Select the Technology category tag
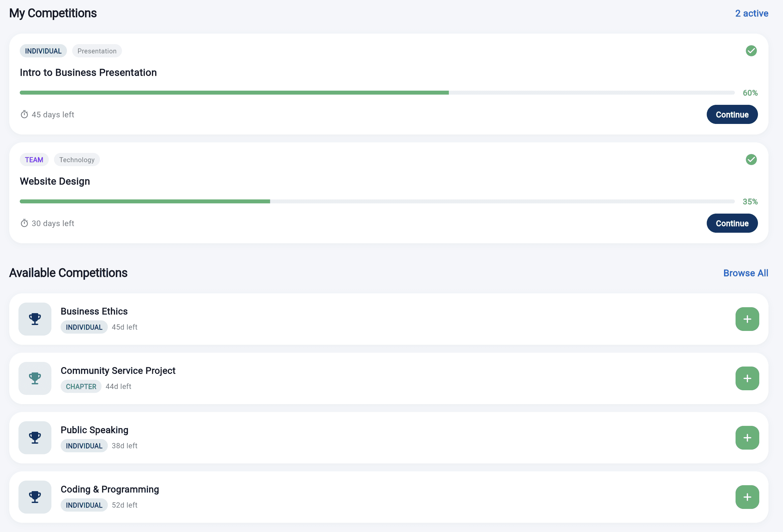 pos(77,160)
